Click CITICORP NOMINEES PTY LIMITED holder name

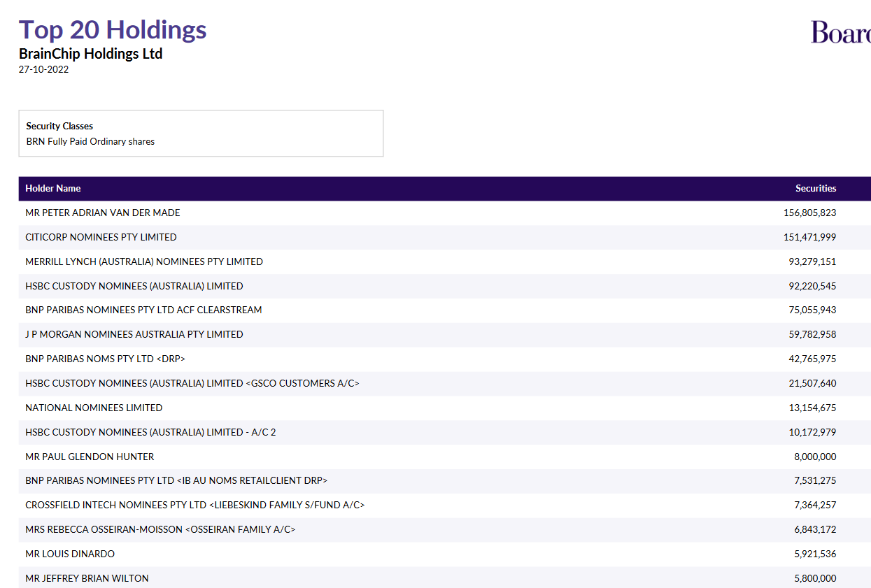pyautogui.click(x=101, y=237)
